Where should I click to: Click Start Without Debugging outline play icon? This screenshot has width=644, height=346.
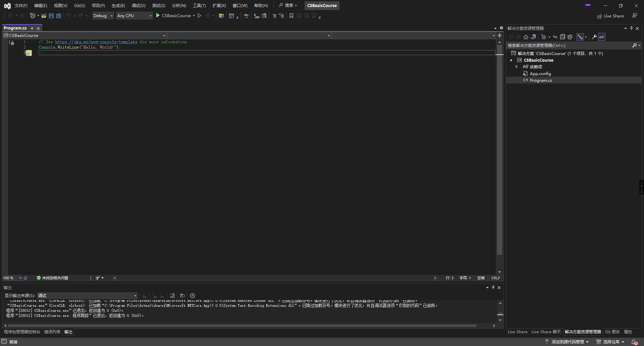pyautogui.click(x=199, y=16)
